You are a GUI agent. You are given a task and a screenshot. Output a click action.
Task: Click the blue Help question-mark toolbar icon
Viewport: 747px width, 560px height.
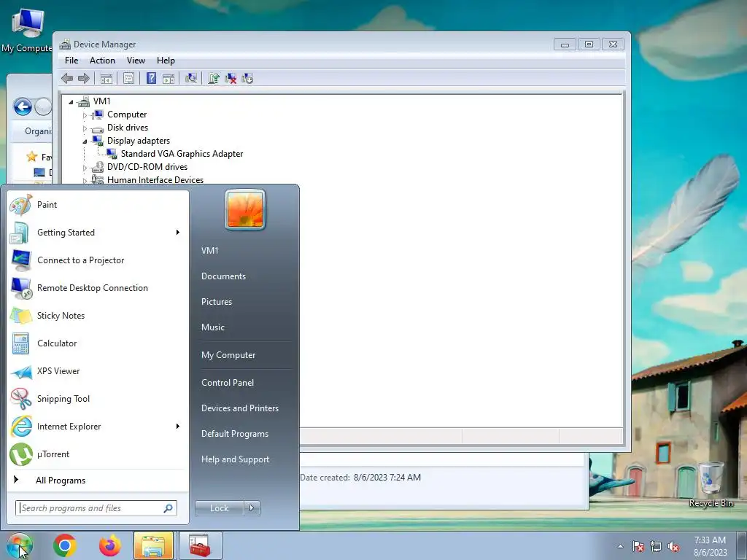tap(151, 79)
